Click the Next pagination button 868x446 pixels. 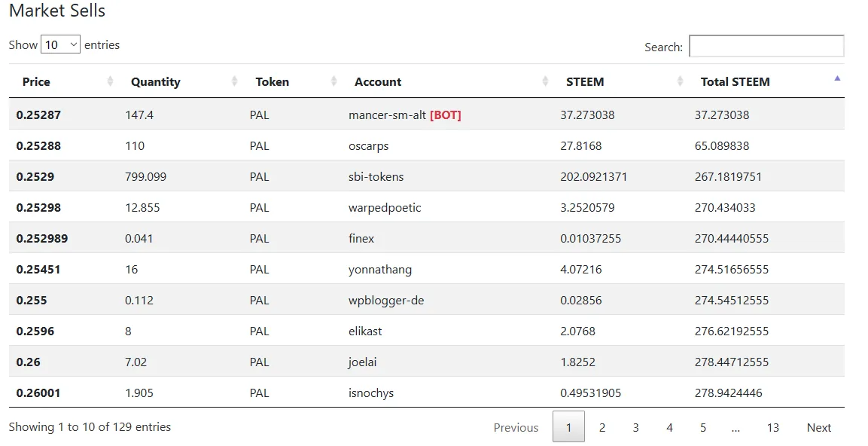tap(819, 427)
